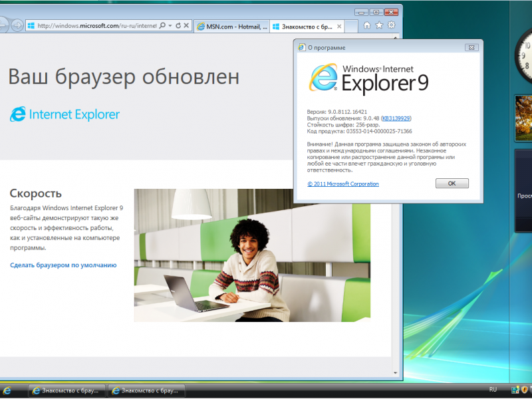Go forward with the browser Forward arrow
The image size is (532, 399).
point(17,25)
